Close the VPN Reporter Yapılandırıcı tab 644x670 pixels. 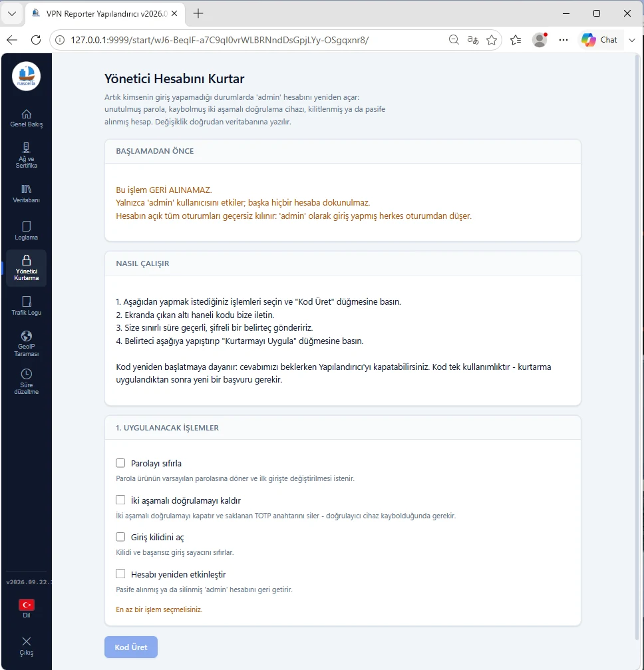174,14
